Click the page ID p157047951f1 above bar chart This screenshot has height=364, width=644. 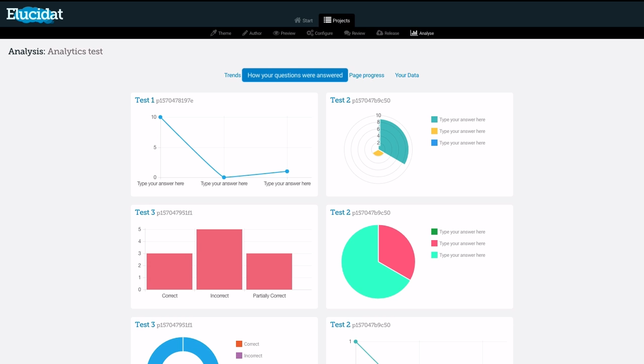(x=175, y=213)
